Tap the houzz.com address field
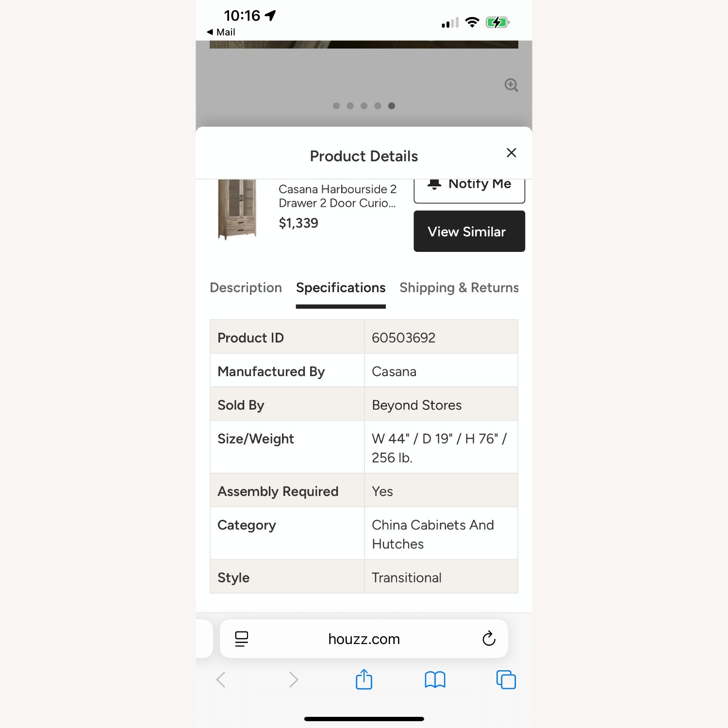Screen dimensions: 728x728 [x=364, y=639]
